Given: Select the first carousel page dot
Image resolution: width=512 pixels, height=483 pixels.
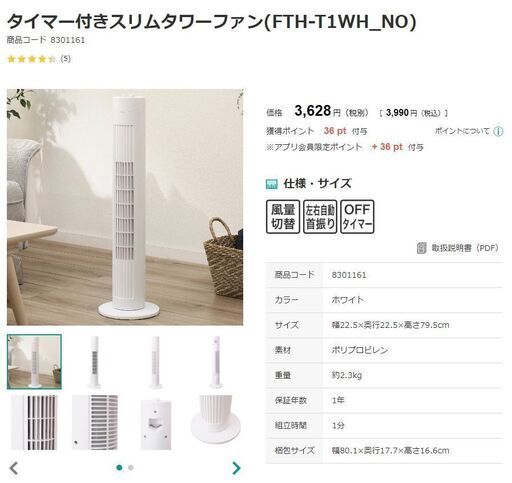Looking at the screenshot, I should (x=119, y=467).
